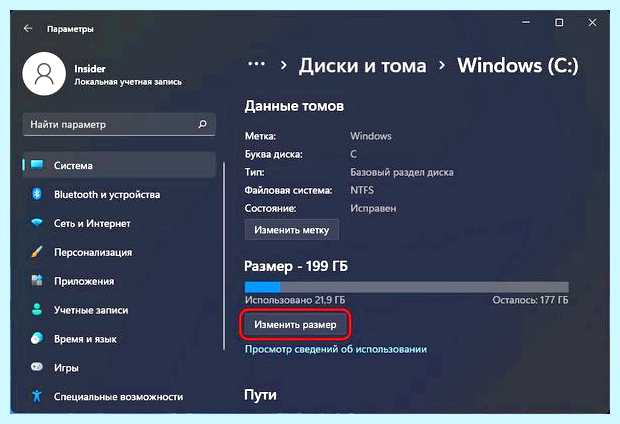Maximize the Параметры window
620x424 pixels.
pos(559,23)
